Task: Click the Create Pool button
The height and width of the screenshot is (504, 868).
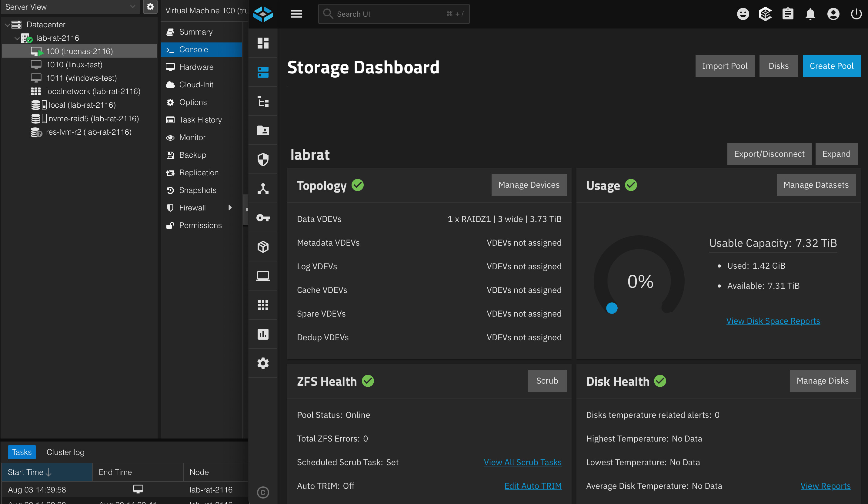Action: 831,66
